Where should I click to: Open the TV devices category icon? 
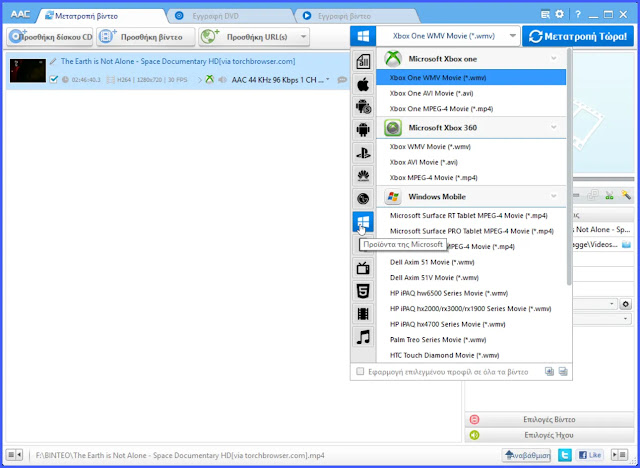click(x=363, y=268)
